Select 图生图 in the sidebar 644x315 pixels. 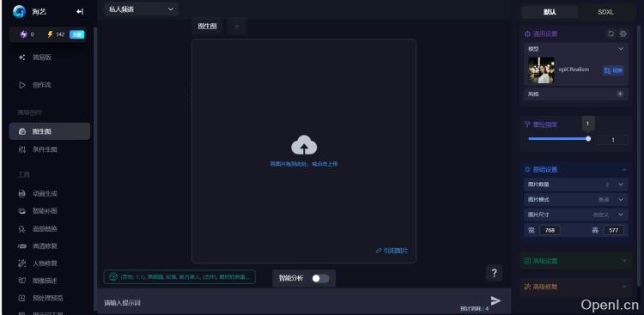(x=50, y=131)
